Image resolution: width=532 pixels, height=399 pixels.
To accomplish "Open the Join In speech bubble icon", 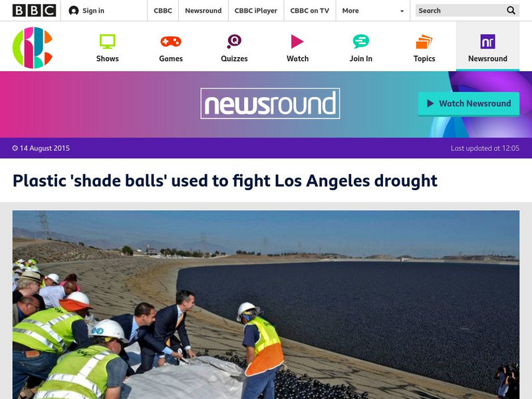I will coord(360,41).
